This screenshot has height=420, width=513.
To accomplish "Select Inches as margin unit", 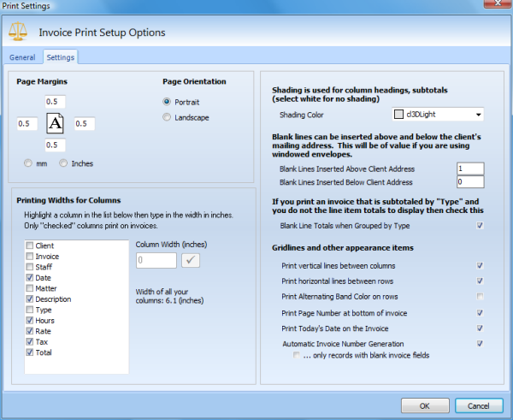I will pyautogui.click(x=63, y=163).
